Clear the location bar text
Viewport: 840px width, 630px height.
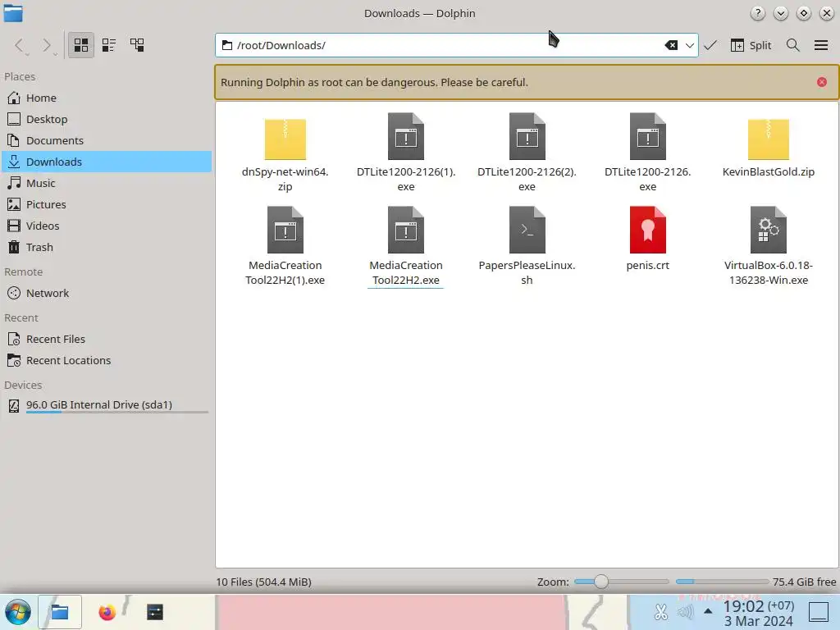click(671, 46)
